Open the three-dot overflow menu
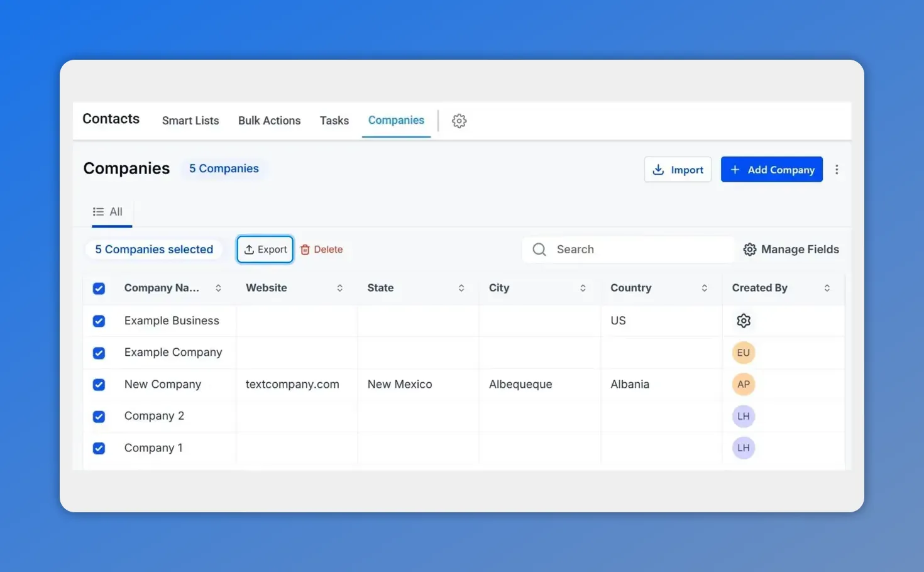 (x=837, y=170)
